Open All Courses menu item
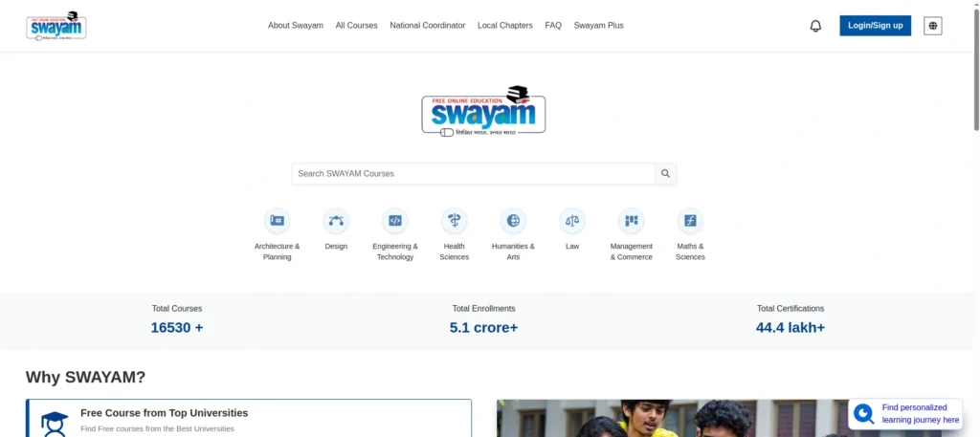This screenshot has width=980, height=437. pos(356,26)
